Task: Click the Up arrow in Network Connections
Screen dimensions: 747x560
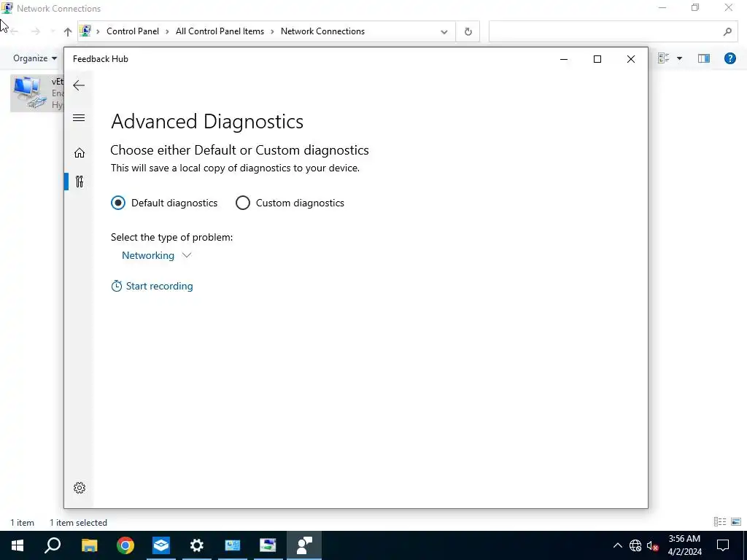Action: [x=68, y=31]
